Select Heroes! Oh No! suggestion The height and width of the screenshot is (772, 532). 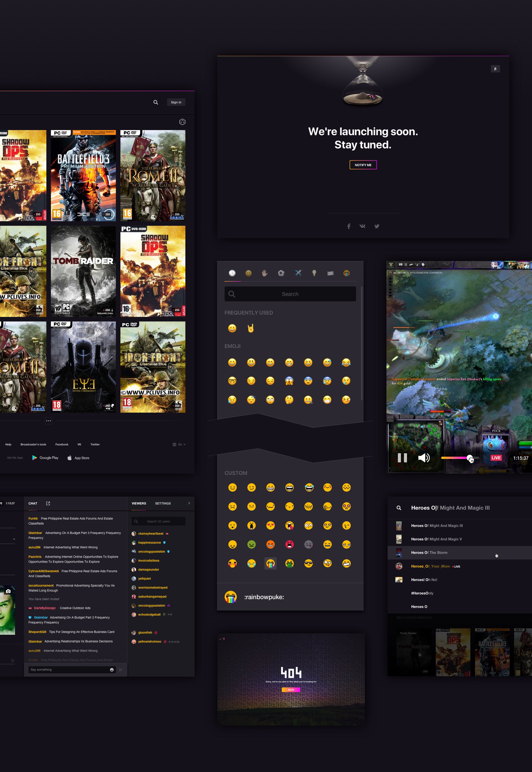(x=460, y=580)
